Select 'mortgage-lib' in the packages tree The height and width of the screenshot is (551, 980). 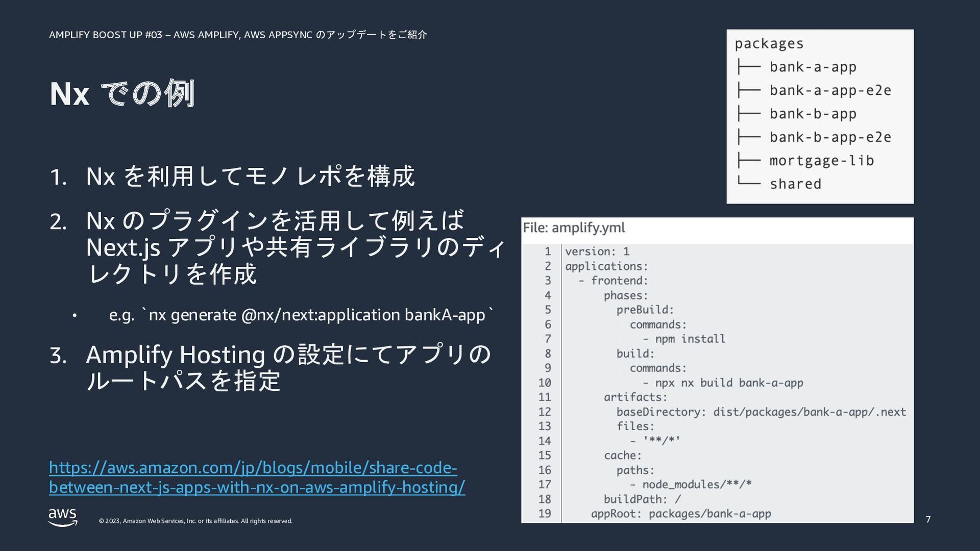click(x=822, y=161)
